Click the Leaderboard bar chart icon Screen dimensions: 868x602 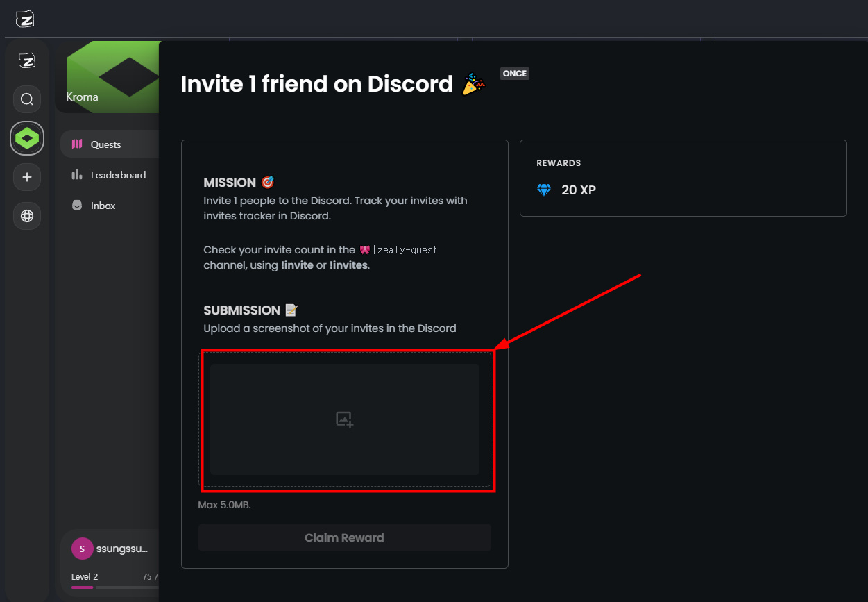(x=77, y=175)
